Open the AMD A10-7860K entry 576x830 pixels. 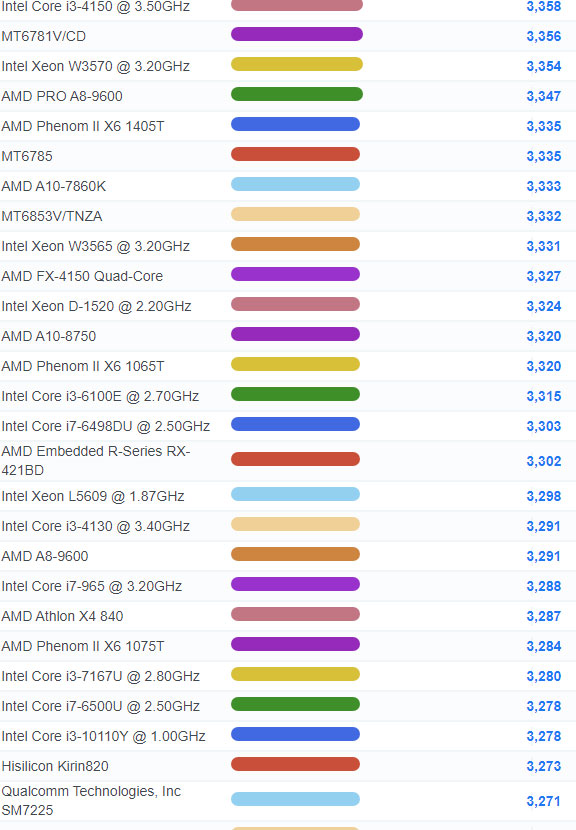(53, 186)
